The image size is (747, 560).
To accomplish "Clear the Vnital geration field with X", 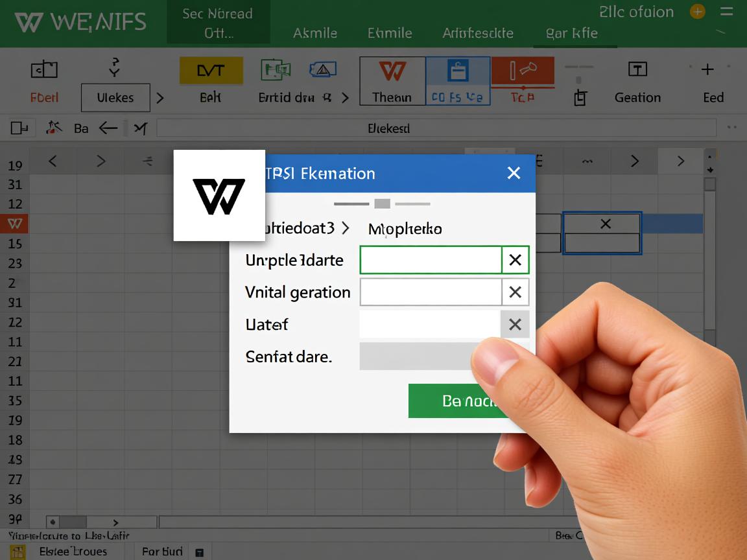I will coord(515,292).
